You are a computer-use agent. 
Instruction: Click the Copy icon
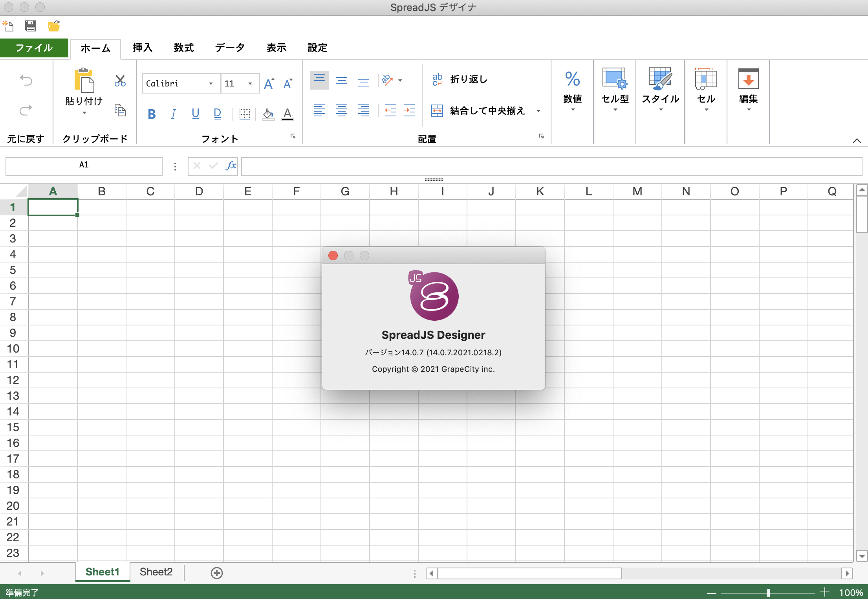click(x=120, y=110)
